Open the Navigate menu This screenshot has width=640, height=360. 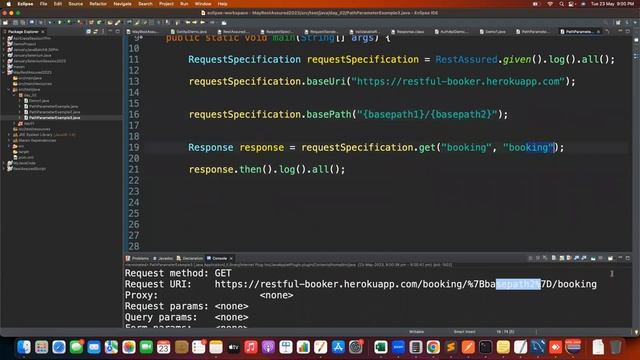122,4
